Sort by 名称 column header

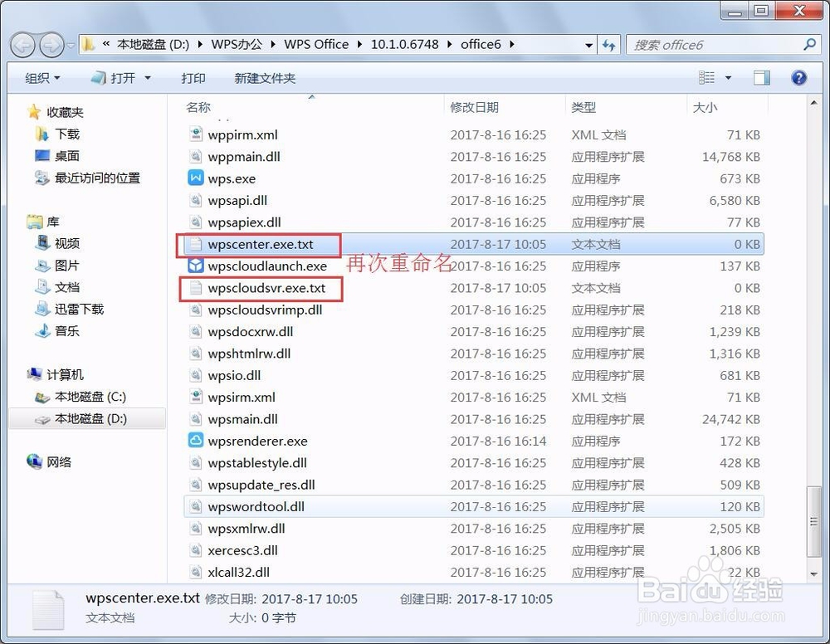point(198,107)
